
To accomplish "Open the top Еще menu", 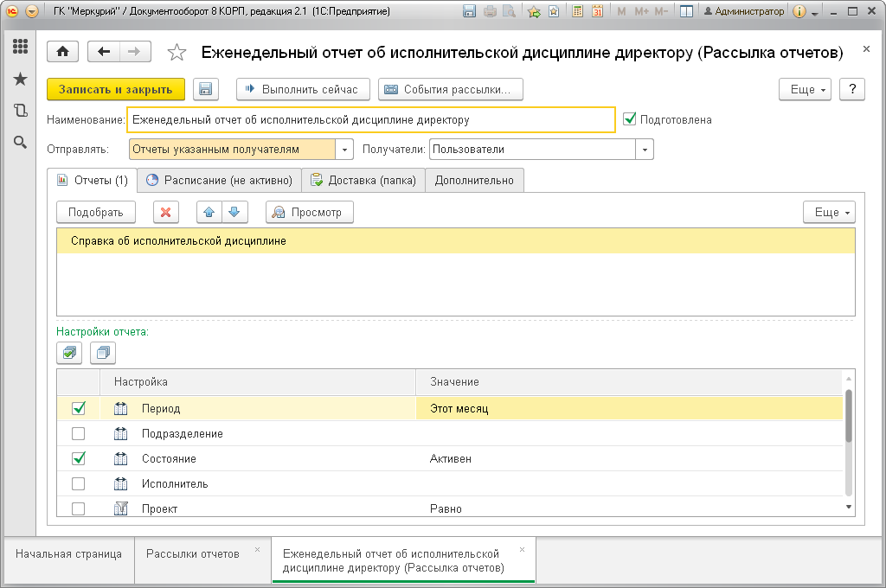I will (x=805, y=89).
